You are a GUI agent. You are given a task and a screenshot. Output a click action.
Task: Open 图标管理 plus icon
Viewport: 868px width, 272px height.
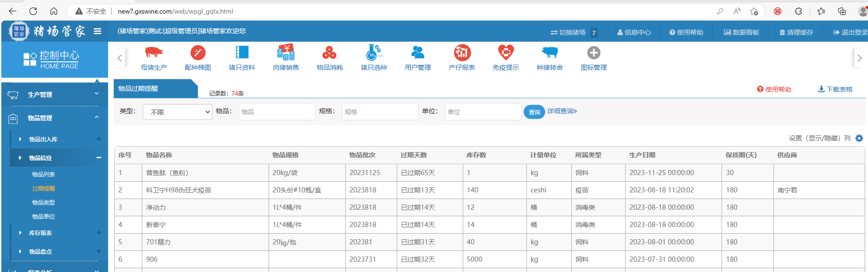[x=593, y=53]
